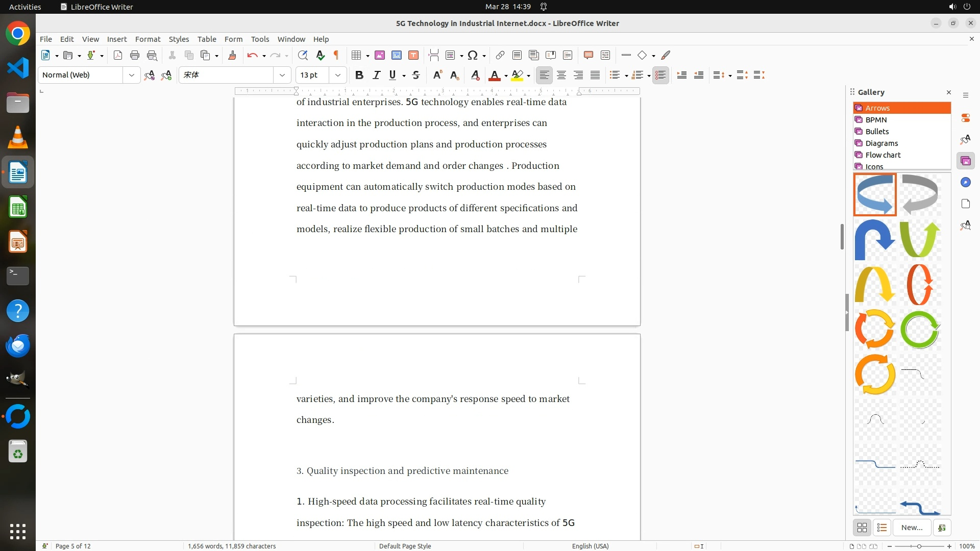Click the Clone Formatting paintbrush icon

232,55
